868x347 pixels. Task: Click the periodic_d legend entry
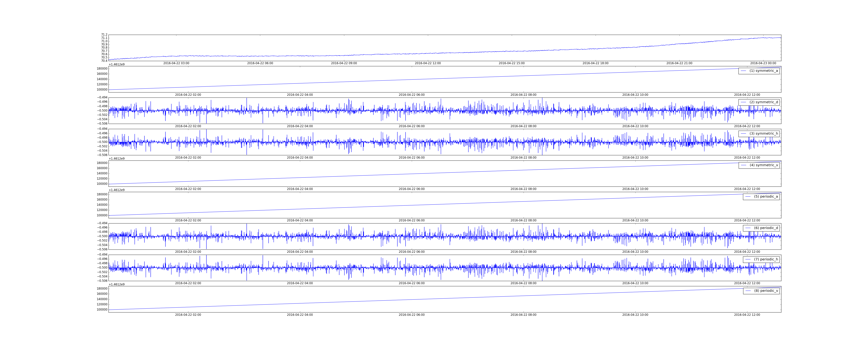(766, 228)
